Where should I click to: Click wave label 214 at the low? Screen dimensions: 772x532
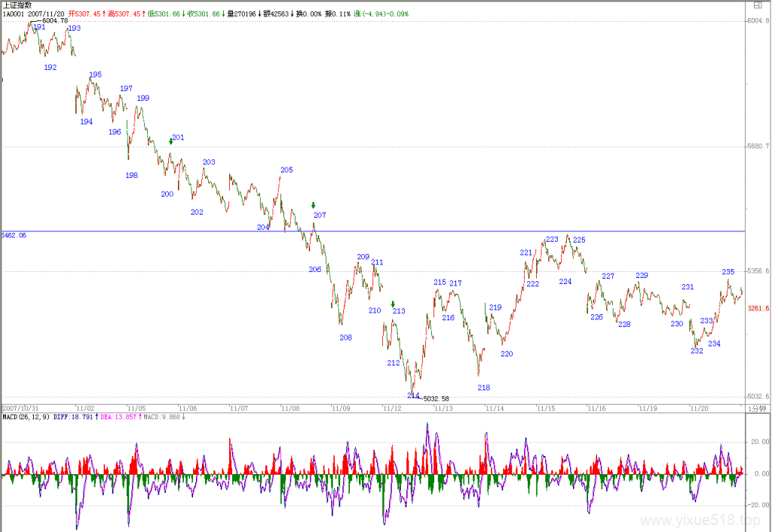click(x=413, y=395)
